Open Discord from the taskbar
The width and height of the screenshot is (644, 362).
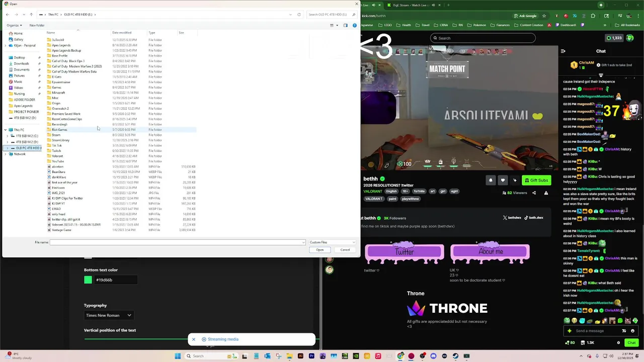tap(433, 356)
